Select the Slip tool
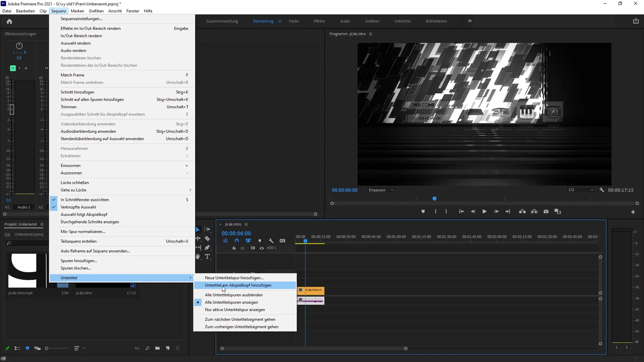The height and width of the screenshot is (362, 644). (x=198, y=247)
